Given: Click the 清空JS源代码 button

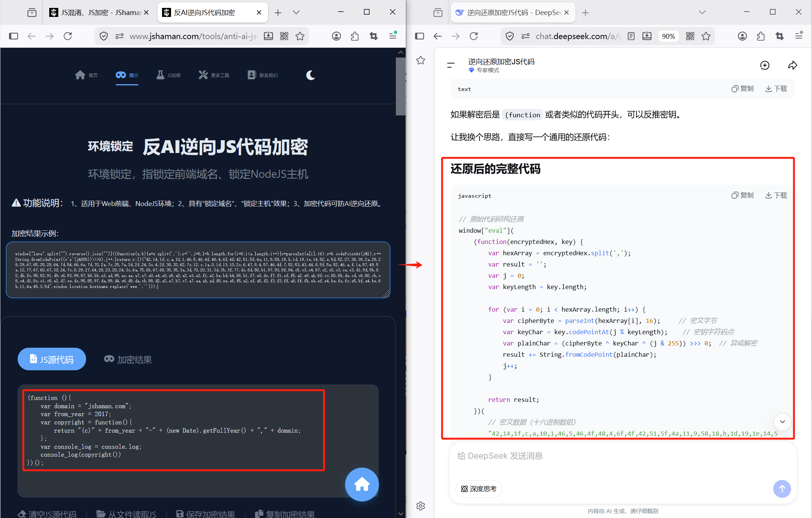Looking at the screenshot, I should tap(47, 513).
